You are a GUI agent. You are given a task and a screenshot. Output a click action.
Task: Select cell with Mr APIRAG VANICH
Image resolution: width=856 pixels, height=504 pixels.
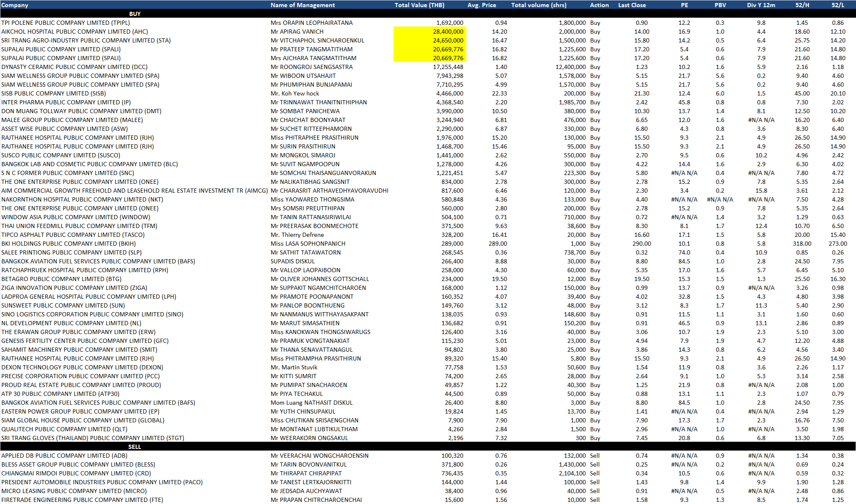coord(297,32)
